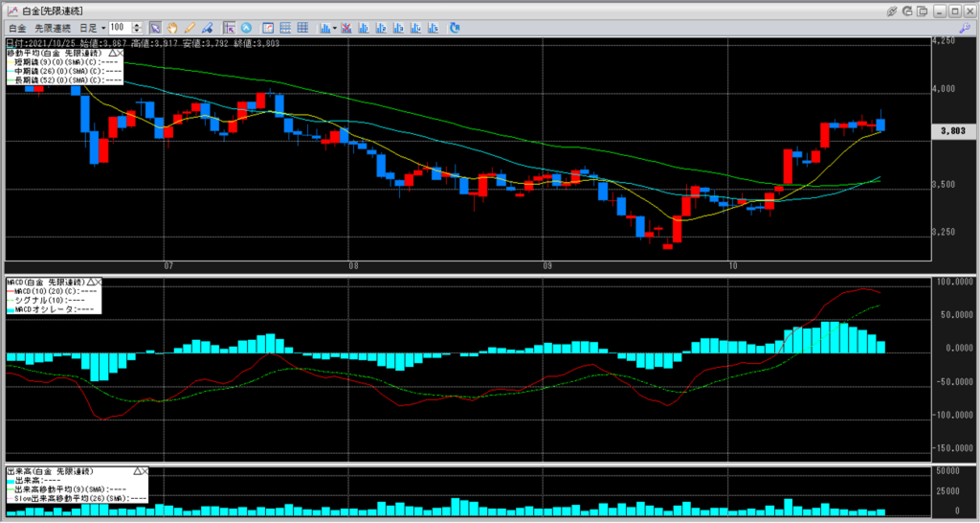
Task: Close the 出来高 legend box
Action: [x=145, y=471]
